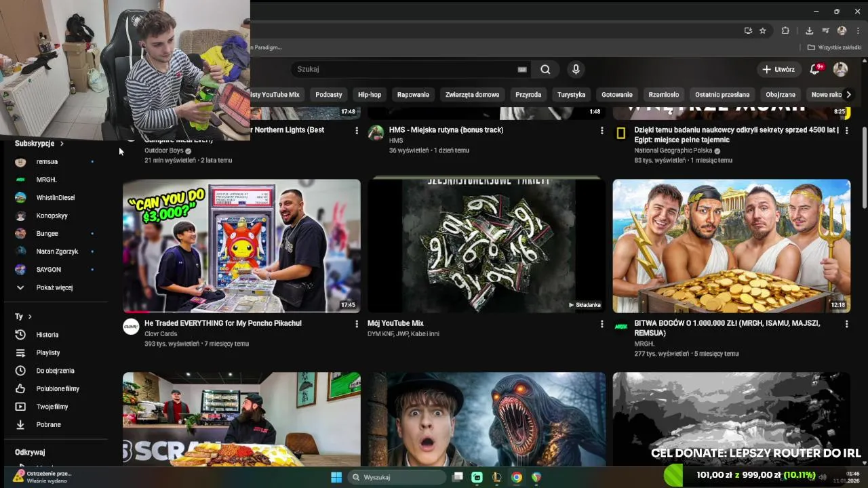Open options for Poncho Pikachu video
Screen dimensions: 868x488
click(357, 324)
